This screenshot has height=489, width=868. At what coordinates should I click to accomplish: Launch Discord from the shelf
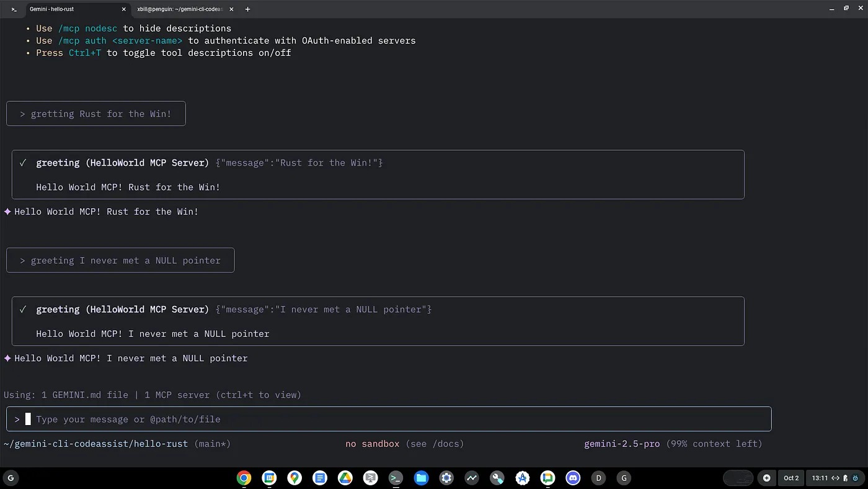(x=573, y=478)
